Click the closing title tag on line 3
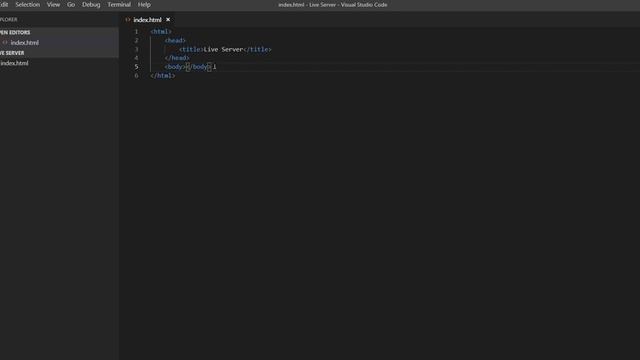640x360 pixels. [x=258, y=49]
